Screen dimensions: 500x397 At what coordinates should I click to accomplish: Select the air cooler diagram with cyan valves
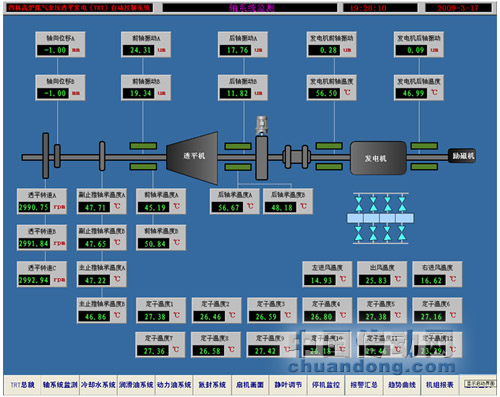[x=380, y=218]
